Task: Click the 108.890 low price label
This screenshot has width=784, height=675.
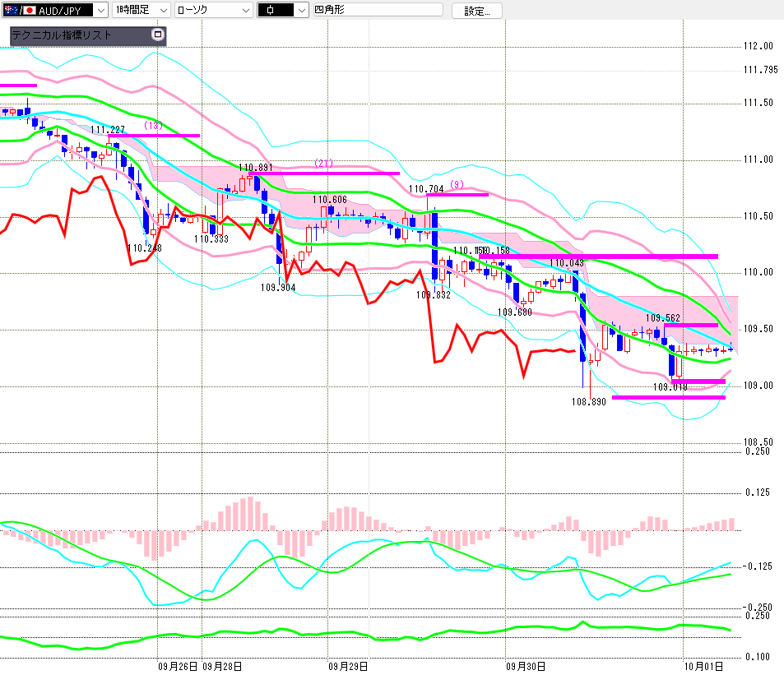Action: click(x=588, y=402)
